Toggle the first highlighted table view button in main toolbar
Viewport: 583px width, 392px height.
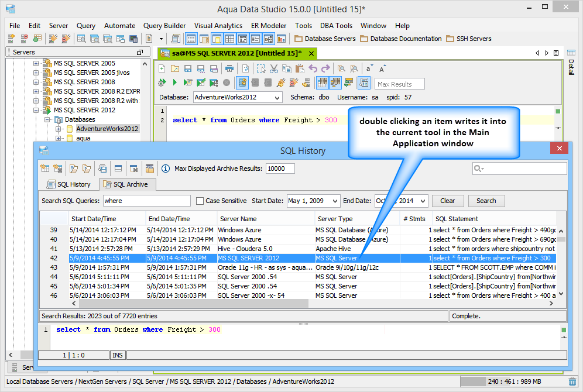click(191, 38)
